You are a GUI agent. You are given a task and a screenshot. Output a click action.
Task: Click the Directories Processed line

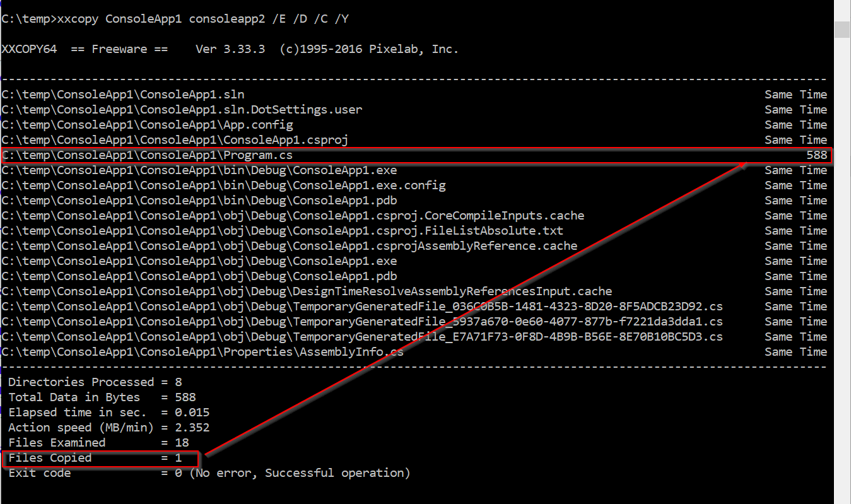point(95,382)
